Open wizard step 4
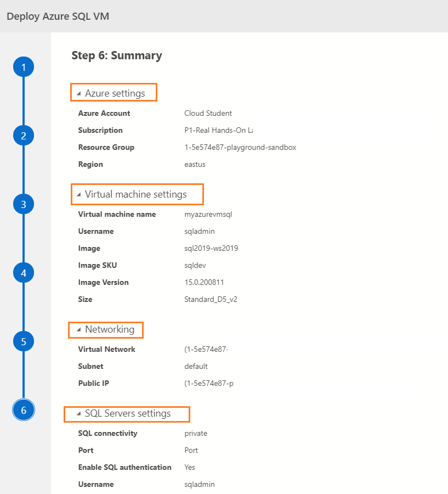This screenshot has height=494, width=448. (24, 273)
